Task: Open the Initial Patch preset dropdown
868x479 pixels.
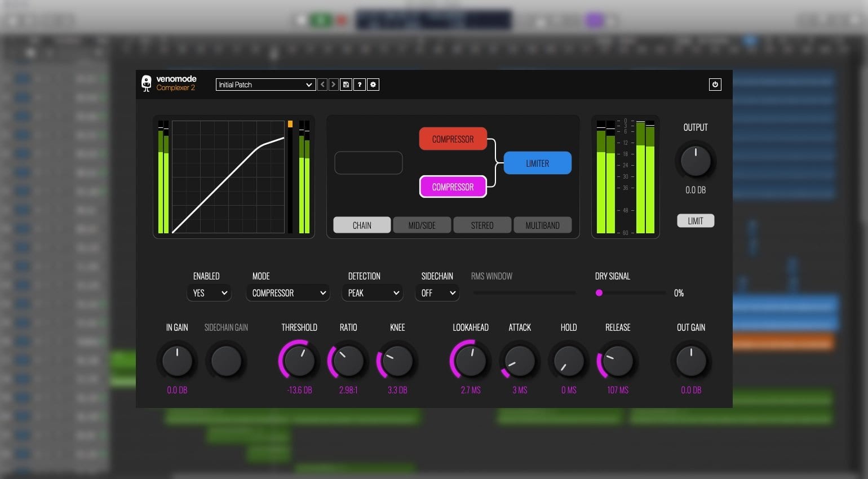Action: (x=265, y=85)
